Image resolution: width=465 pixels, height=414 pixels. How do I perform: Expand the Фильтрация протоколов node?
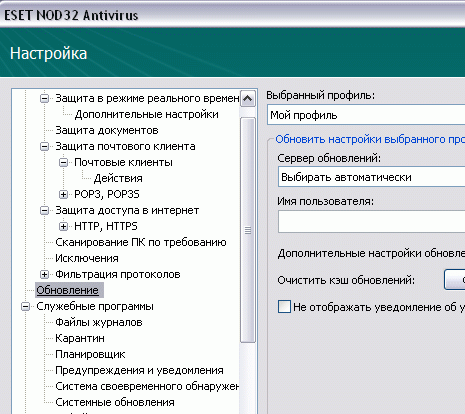point(44,274)
